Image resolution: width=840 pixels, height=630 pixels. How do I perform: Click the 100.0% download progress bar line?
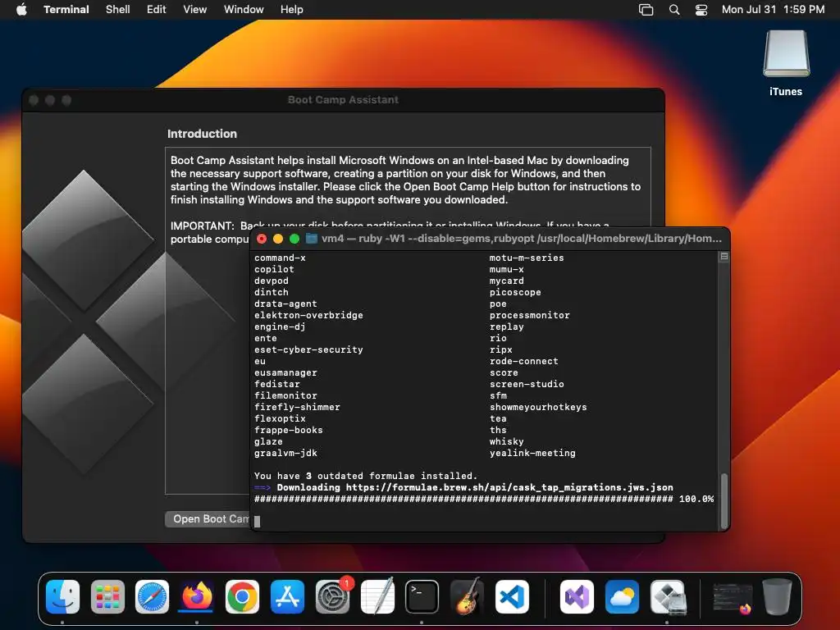tap(484, 499)
